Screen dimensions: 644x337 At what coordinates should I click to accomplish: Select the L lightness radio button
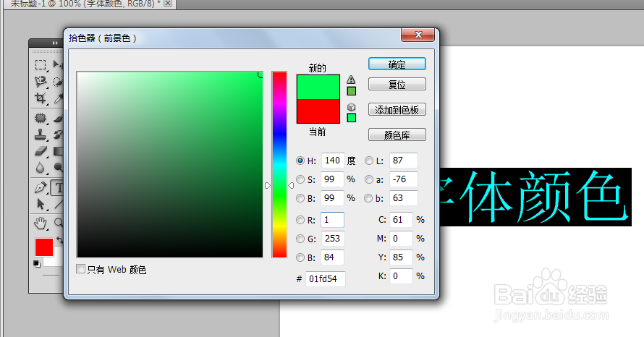coord(369,161)
